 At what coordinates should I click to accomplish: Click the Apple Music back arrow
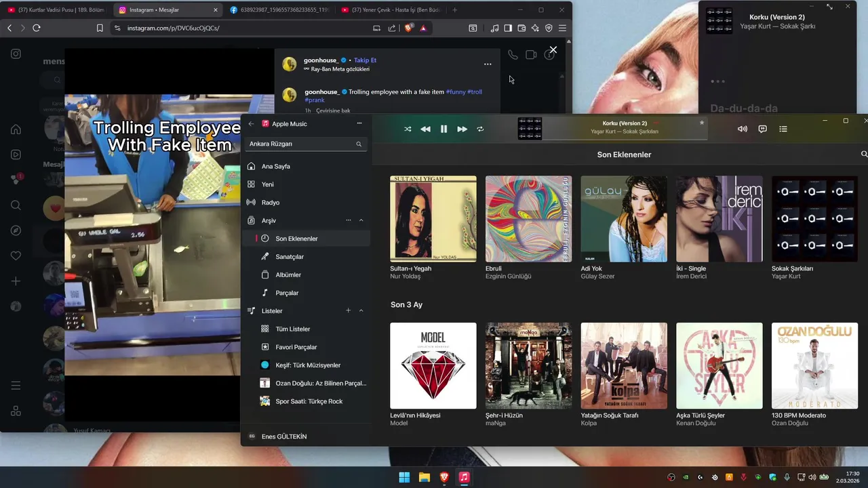251,123
